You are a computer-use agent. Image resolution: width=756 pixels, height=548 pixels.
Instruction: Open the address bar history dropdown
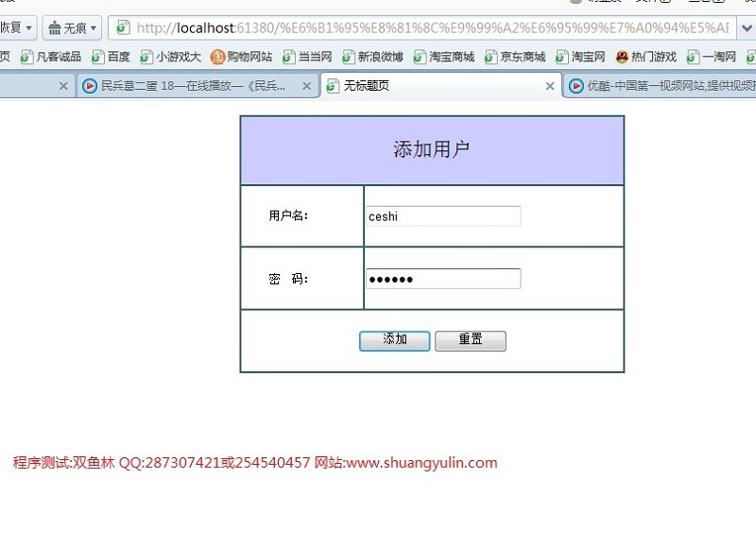[747, 28]
